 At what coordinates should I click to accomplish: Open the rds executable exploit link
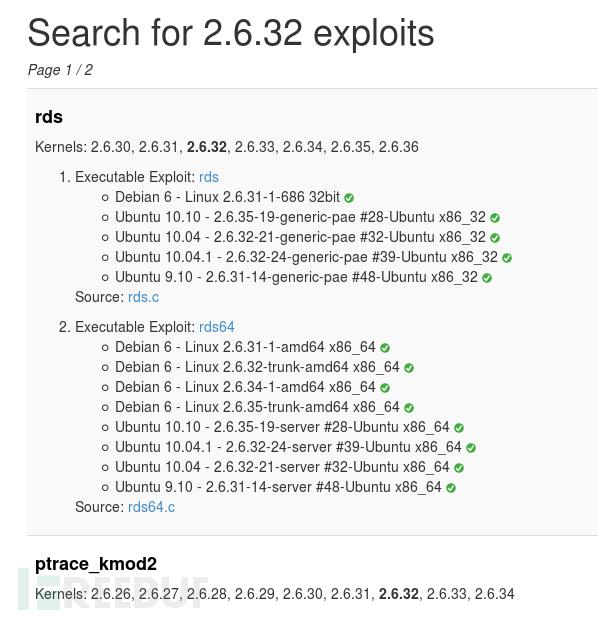click(209, 177)
